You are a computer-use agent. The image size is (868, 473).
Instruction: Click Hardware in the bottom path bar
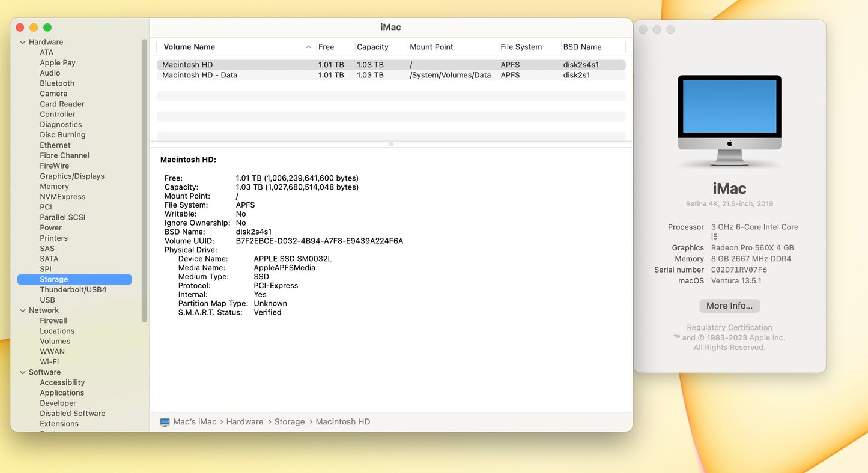[x=244, y=422]
